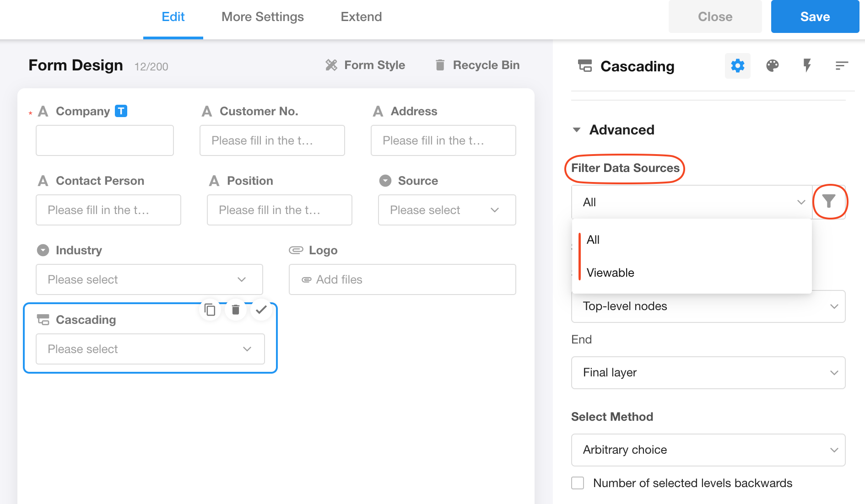Click the Customer No. text field

click(272, 140)
